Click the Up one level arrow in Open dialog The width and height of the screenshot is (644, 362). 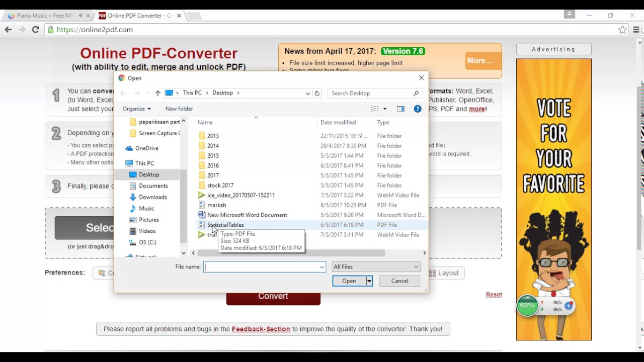157,93
